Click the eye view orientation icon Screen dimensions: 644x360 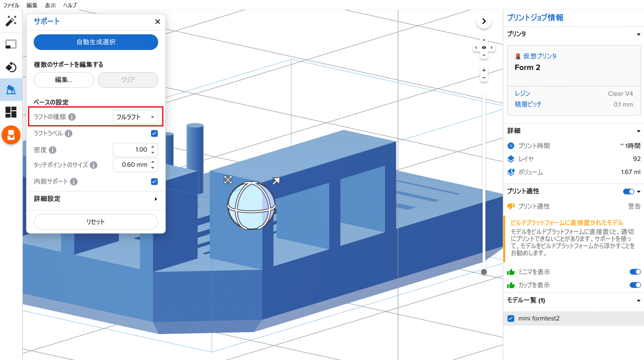point(484,48)
